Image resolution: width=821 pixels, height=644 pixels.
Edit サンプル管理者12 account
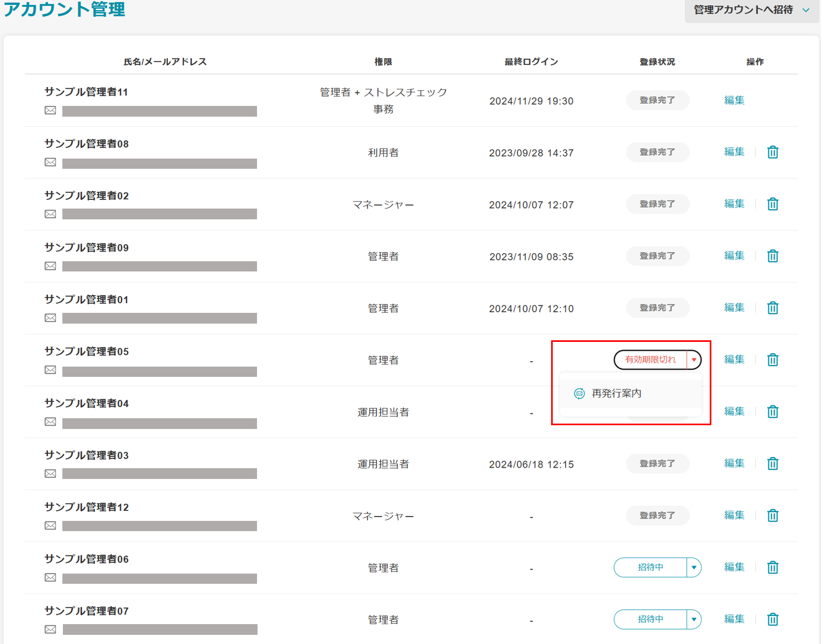click(x=734, y=515)
